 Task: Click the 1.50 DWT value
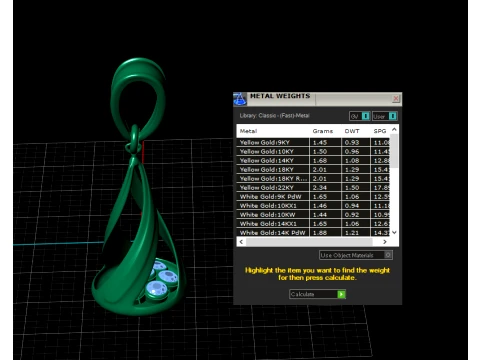pos(352,187)
